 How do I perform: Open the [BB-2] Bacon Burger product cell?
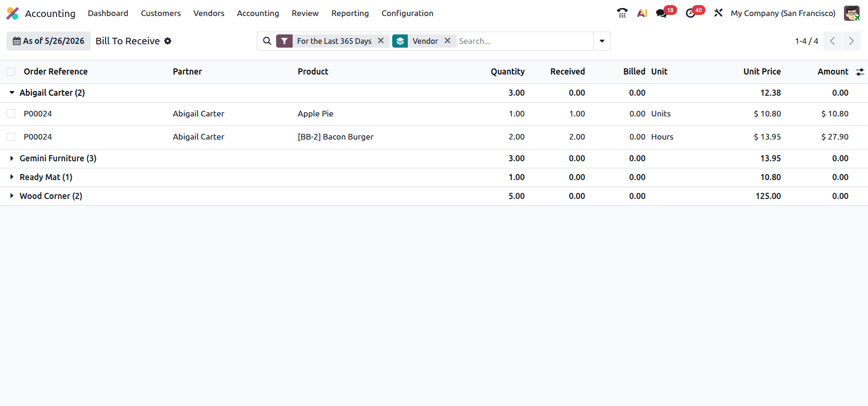pos(336,137)
